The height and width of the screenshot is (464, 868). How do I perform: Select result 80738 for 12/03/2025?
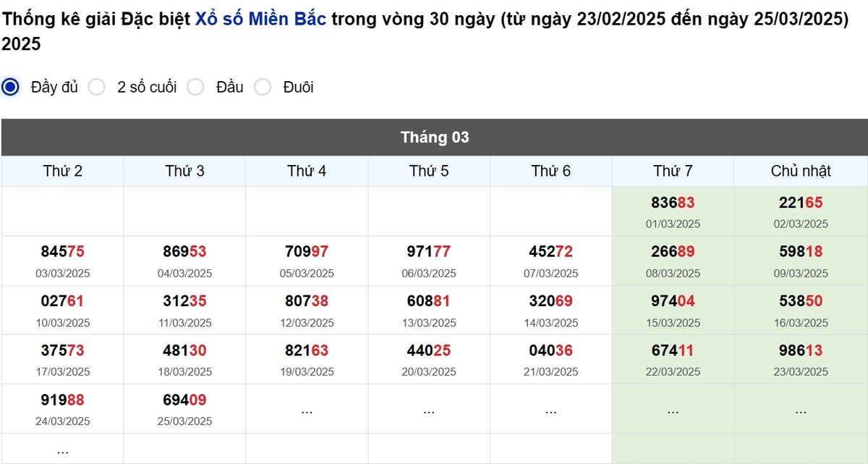pyautogui.click(x=307, y=301)
